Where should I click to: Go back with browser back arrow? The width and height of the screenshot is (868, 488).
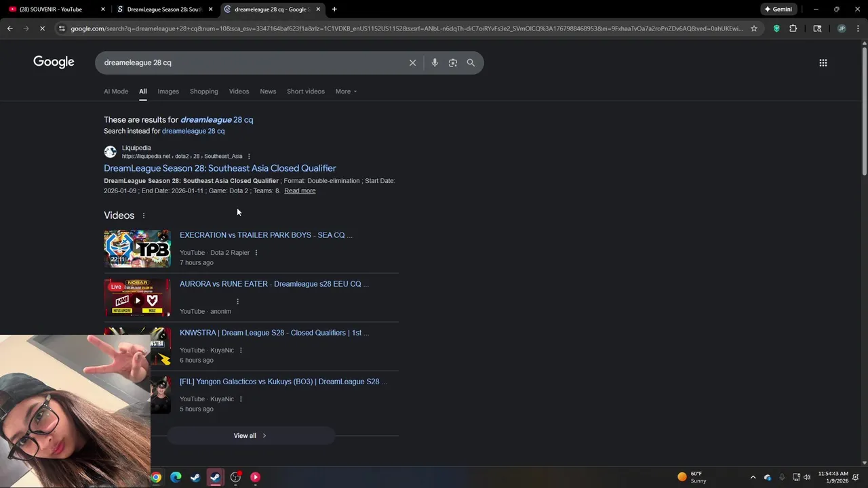click(9, 28)
